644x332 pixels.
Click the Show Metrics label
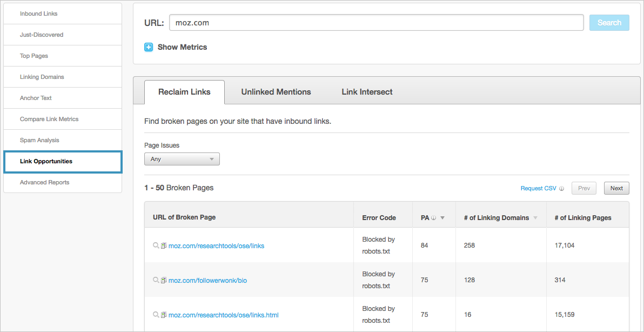(x=183, y=47)
